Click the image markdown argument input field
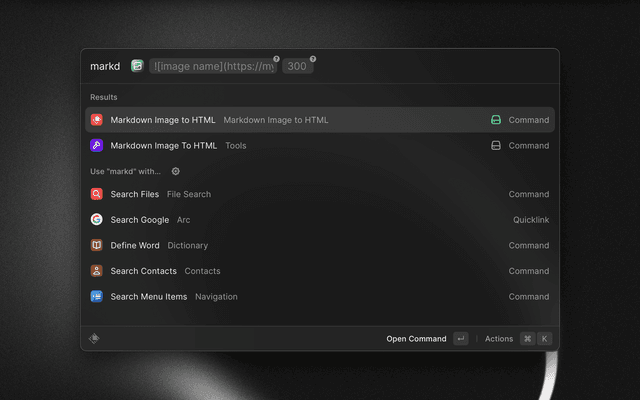 click(x=213, y=67)
